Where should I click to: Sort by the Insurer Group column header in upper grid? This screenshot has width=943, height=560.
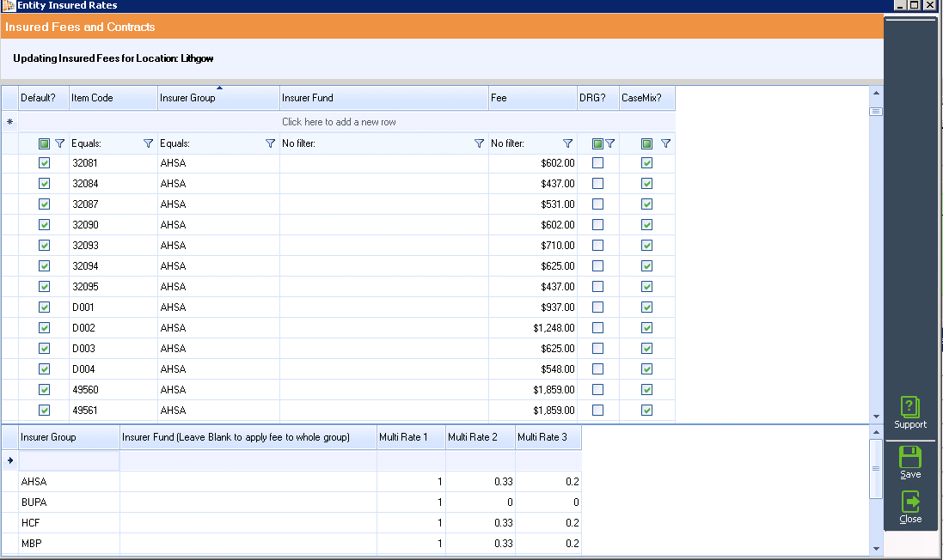(219, 98)
